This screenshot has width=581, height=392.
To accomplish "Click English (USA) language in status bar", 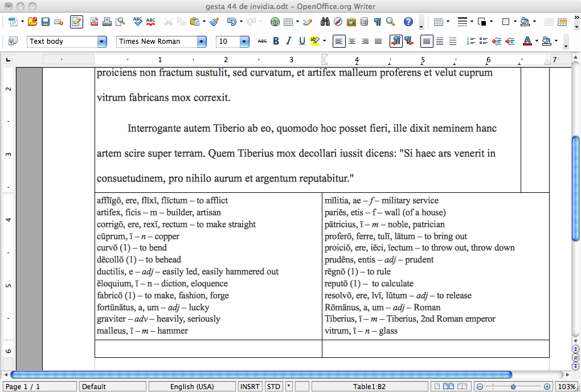I will (193, 387).
